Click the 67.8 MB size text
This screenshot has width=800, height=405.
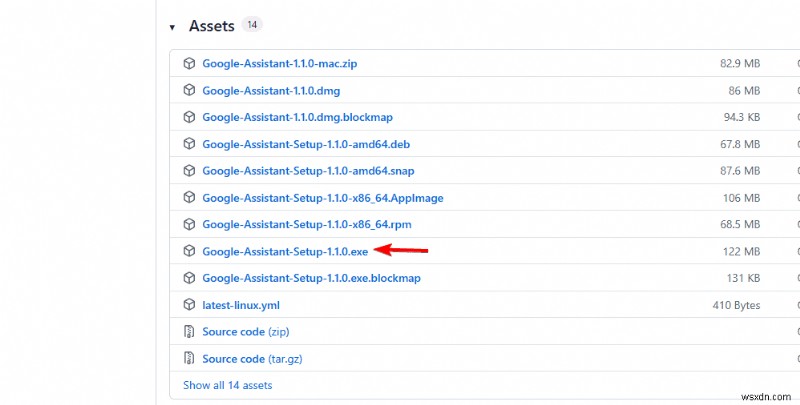pos(740,144)
